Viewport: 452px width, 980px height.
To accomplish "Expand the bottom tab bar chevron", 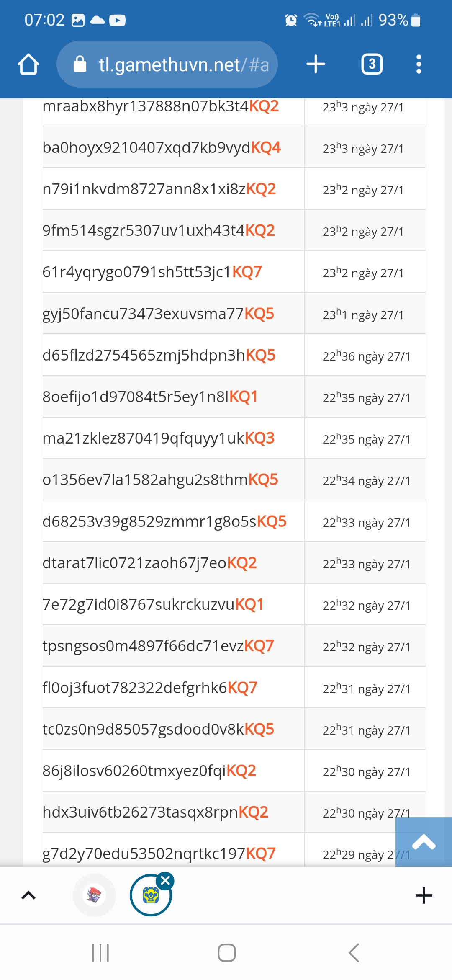I will [x=28, y=895].
